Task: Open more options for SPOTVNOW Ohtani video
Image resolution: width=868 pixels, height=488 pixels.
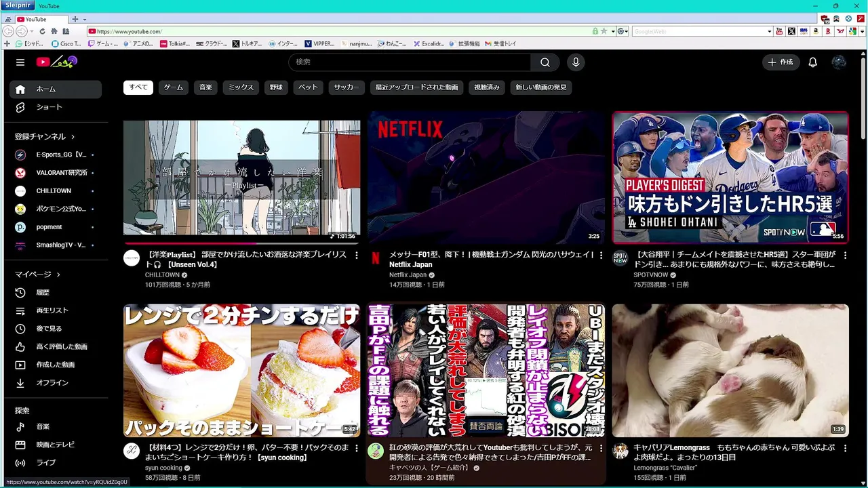Action: (x=845, y=255)
